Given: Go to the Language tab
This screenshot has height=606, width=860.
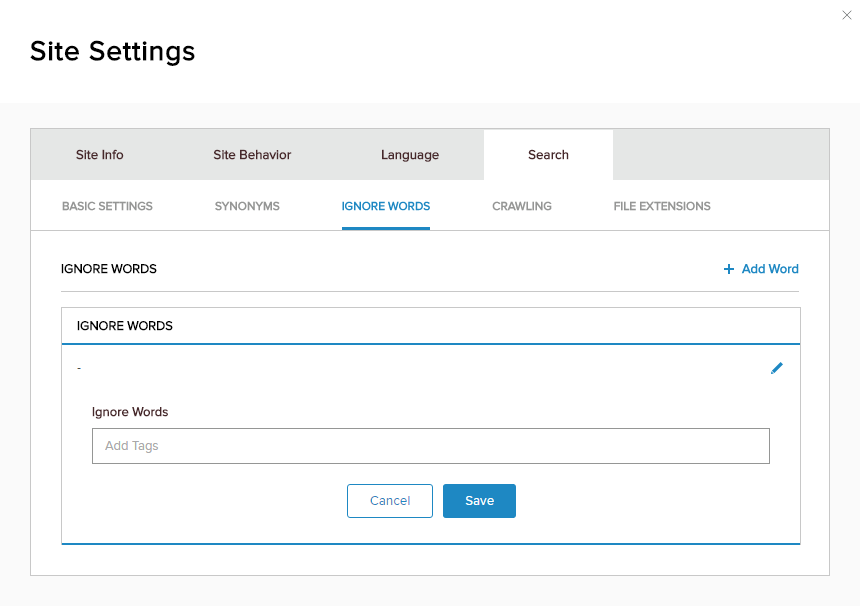Looking at the screenshot, I should pos(410,155).
